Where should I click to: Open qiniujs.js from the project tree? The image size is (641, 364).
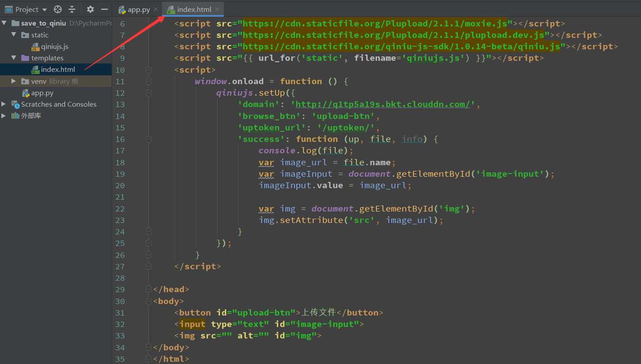tap(56, 46)
